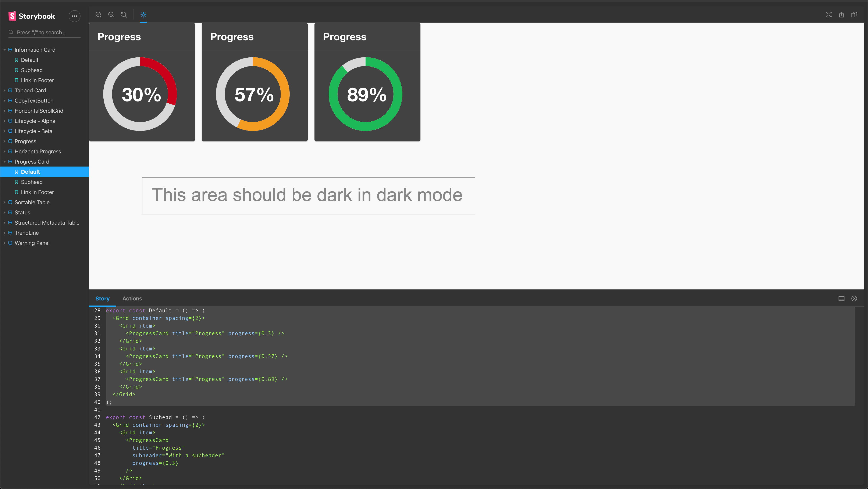Open the Storybook shortcuts menu
This screenshot has width=868, height=489.
pos(74,16)
